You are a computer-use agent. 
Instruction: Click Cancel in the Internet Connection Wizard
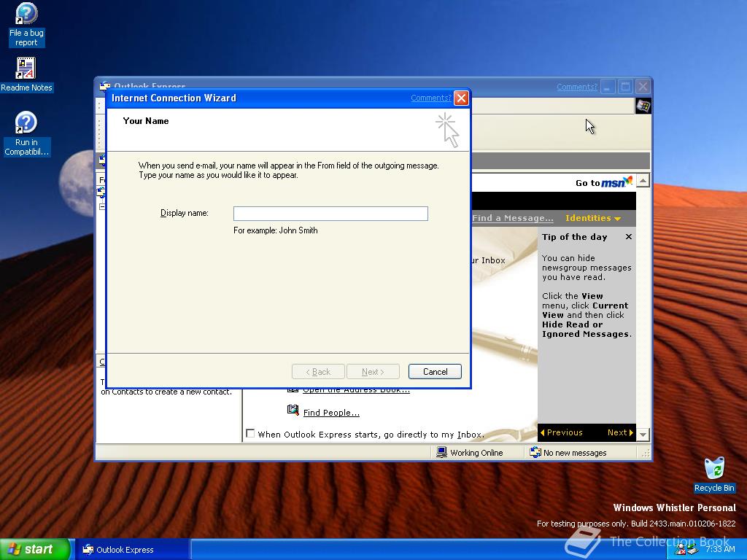pyautogui.click(x=435, y=372)
